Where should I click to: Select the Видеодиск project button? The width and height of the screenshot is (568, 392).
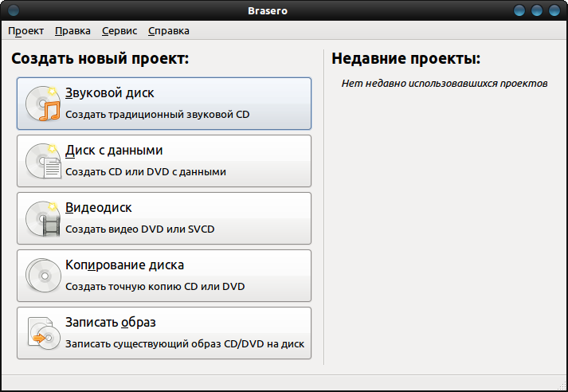pyautogui.click(x=164, y=218)
